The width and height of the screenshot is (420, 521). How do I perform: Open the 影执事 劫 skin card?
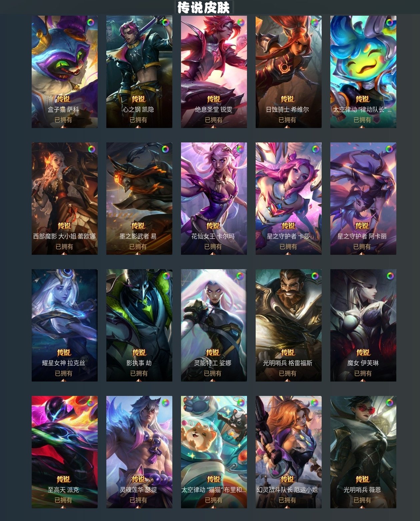coord(139,325)
